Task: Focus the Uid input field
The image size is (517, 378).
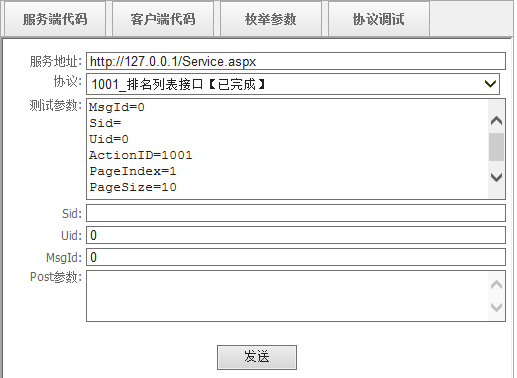Action: point(296,235)
